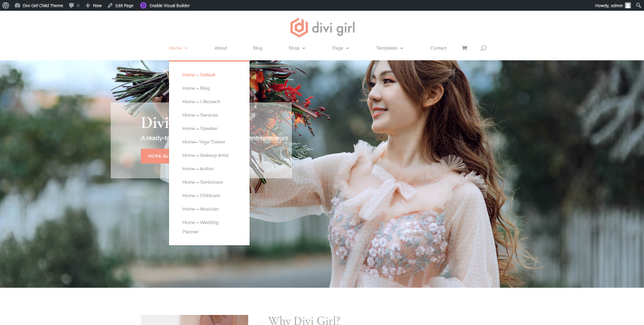
Task: Expand the Shop menu chevron
Action: pyautogui.click(x=303, y=48)
